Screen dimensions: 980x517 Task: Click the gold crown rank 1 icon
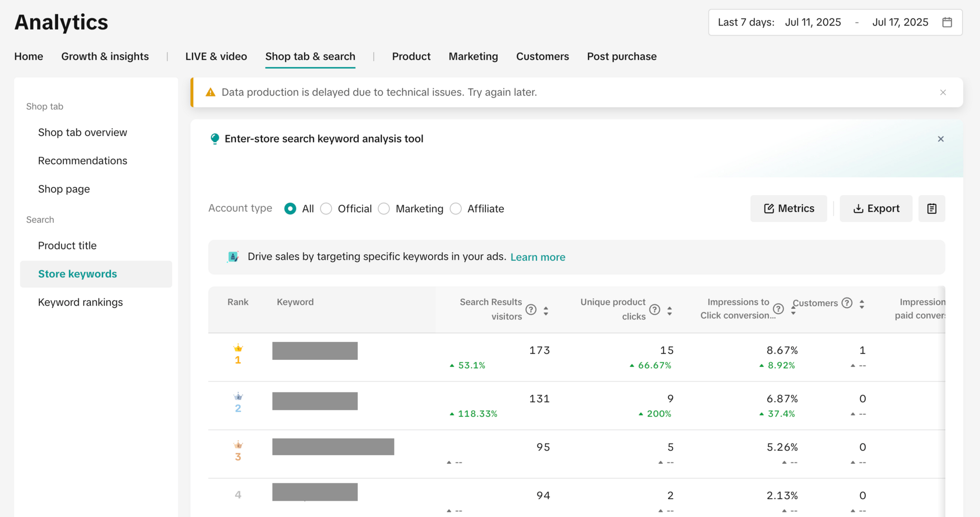238,348
